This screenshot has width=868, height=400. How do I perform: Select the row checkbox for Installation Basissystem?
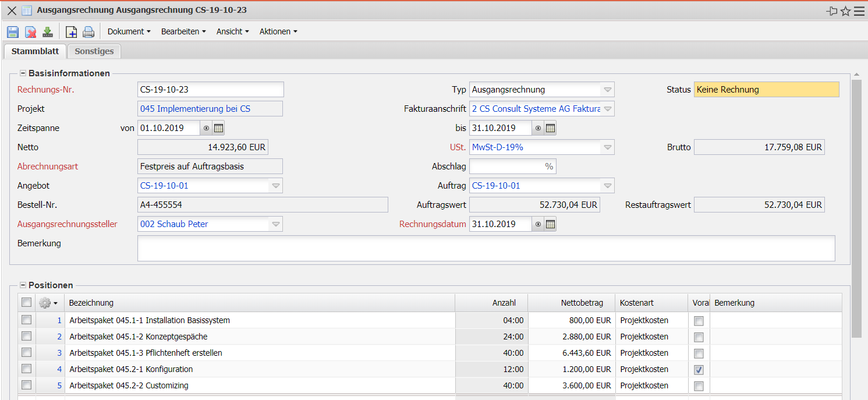pos(26,320)
